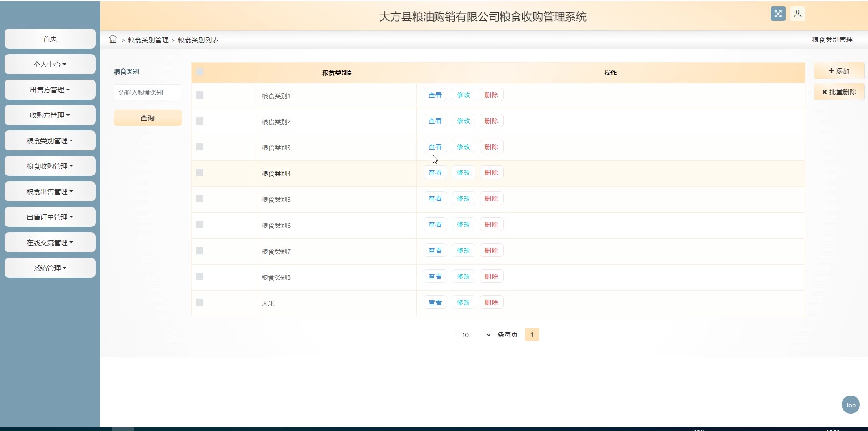Click the home icon in breadcrumb
The image size is (868, 431).
coord(113,39)
